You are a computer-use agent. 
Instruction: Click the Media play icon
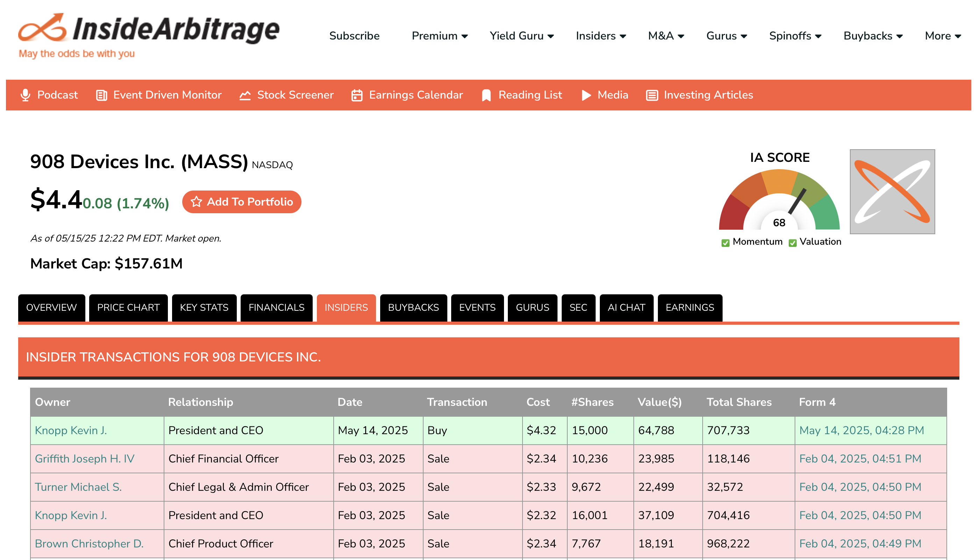tap(586, 95)
